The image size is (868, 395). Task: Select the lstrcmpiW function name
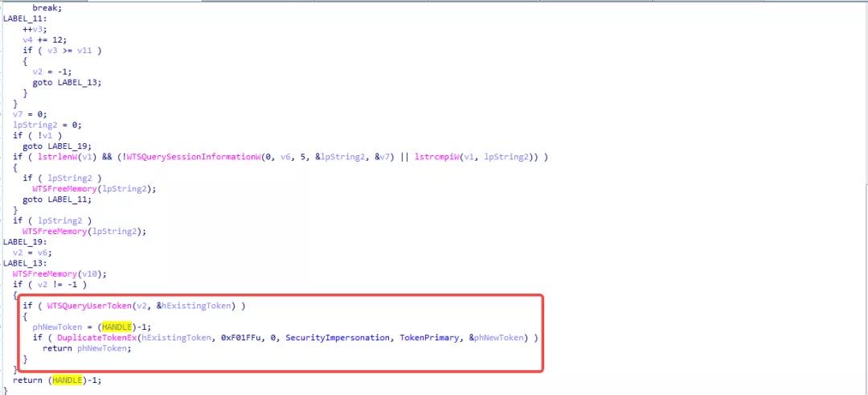point(438,156)
